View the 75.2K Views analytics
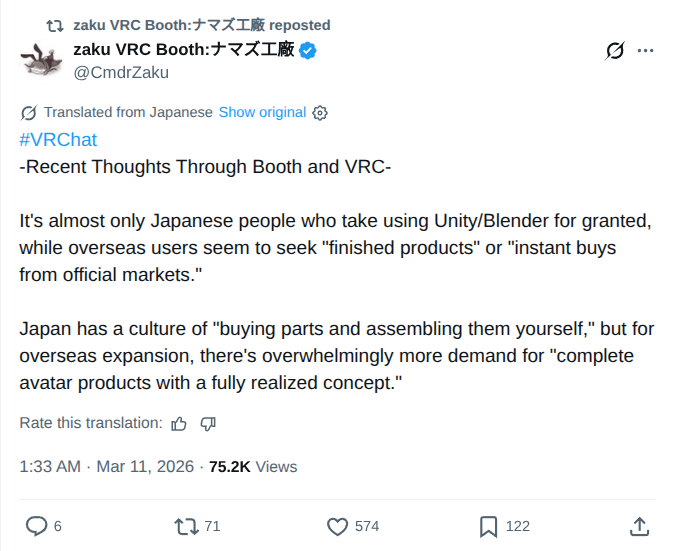Image resolution: width=674 pixels, height=551 pixels. 253,466
